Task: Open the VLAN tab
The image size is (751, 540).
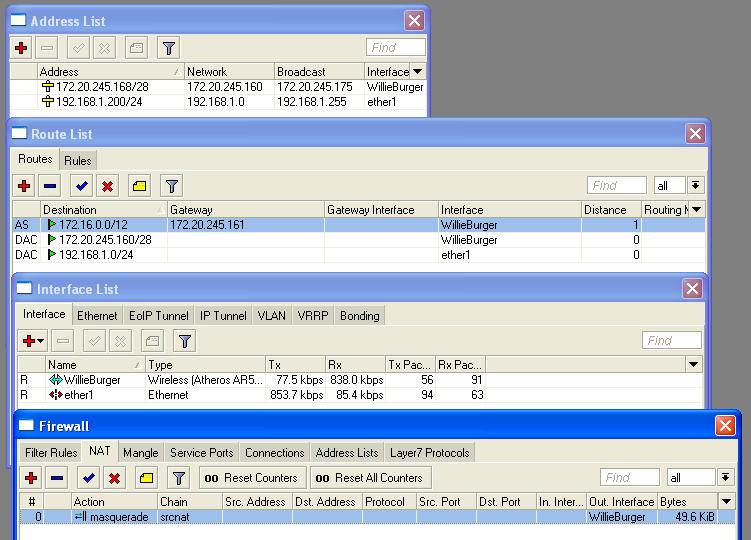Action: tap(272, 316)
